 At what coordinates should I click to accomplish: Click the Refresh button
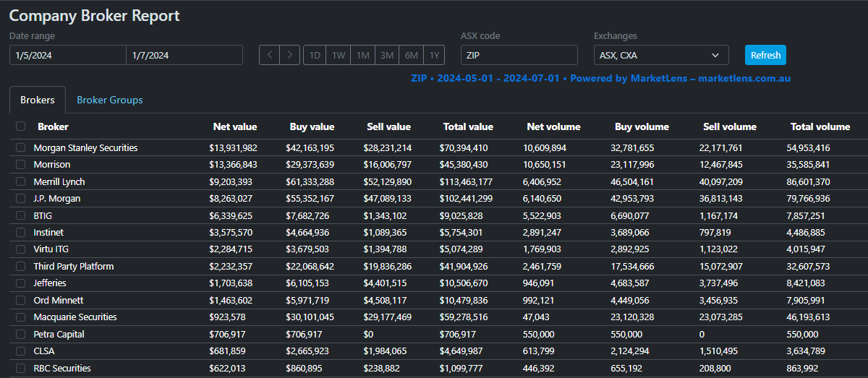pyautogui.click(x=765, y=55)
